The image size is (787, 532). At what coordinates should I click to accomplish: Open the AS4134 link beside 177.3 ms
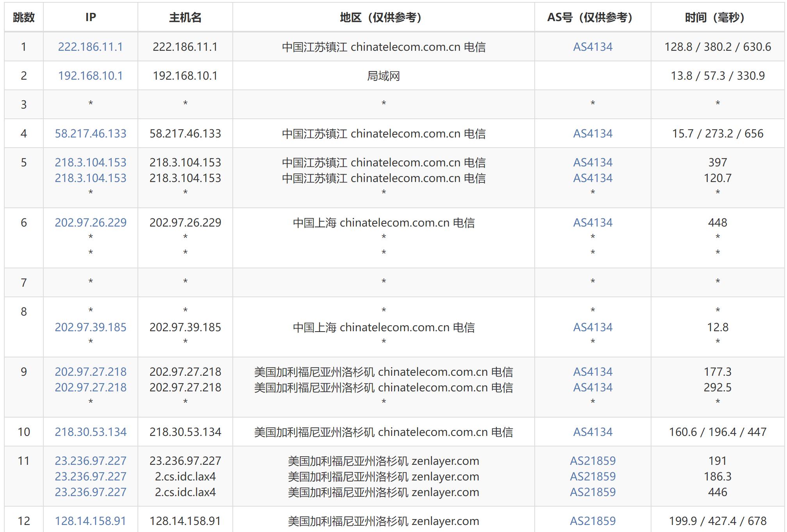592,372
